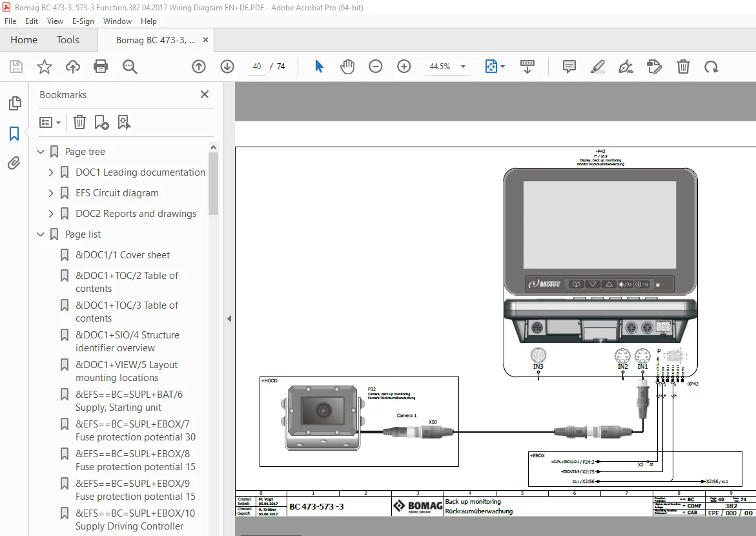Open EBOX/9 Fuse protection potential 15 bookmark
This screenshot has width=756, height=536.
click(x=136, y=490)
